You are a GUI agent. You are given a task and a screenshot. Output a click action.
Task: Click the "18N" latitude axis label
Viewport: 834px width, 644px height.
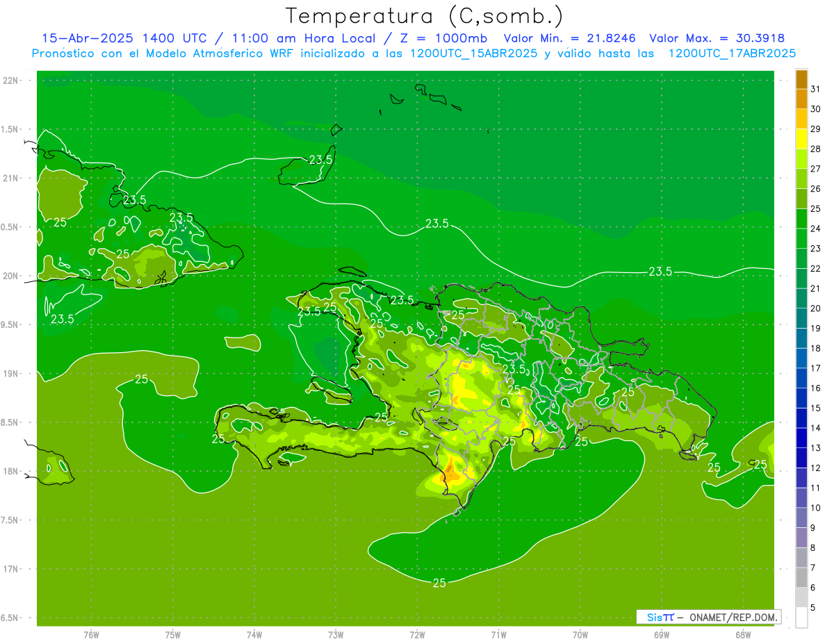point(11,472)
